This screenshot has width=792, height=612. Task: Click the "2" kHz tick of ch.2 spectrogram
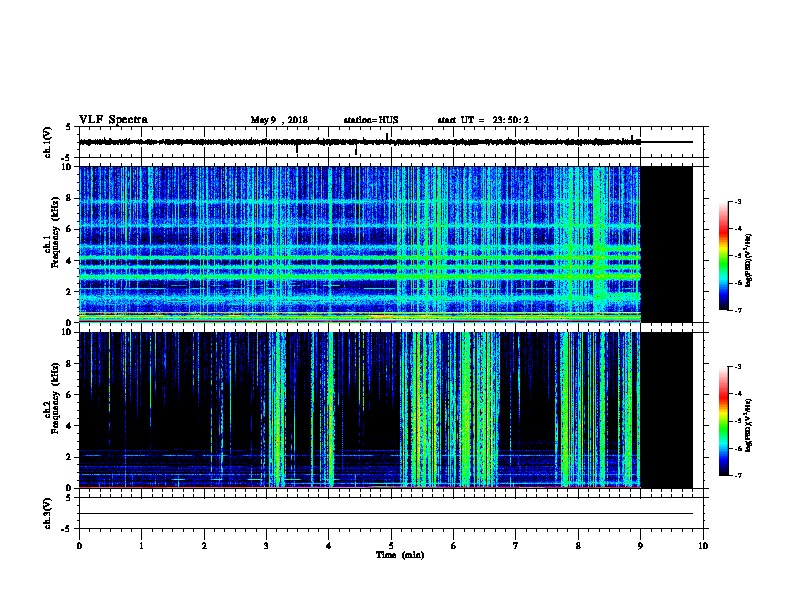[70, 457]
